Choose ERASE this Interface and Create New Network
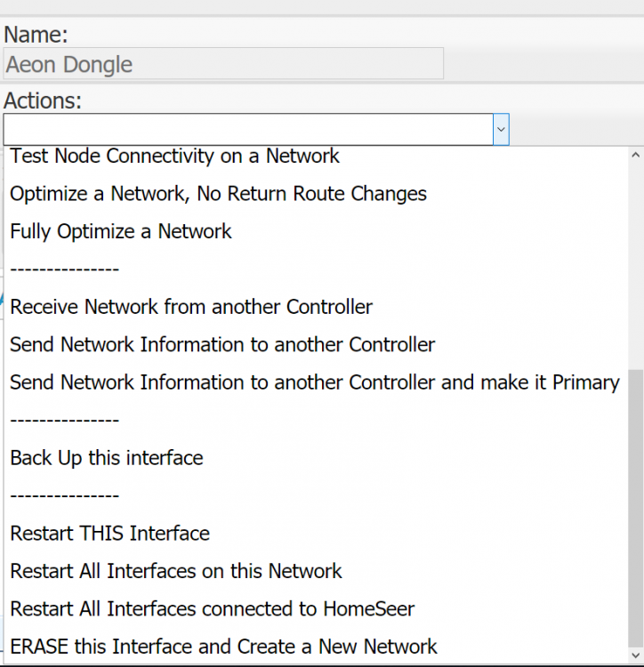The image size is (644, 667). [224, 647]
